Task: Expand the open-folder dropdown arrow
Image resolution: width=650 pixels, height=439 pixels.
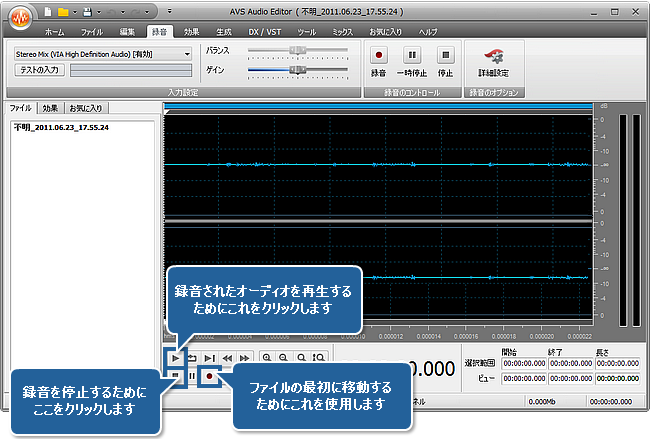Action: coord(75,12)
